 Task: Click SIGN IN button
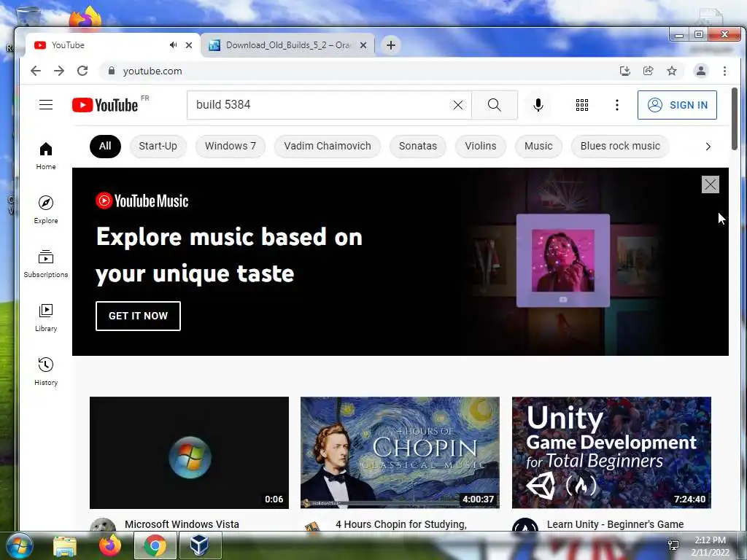677,105
